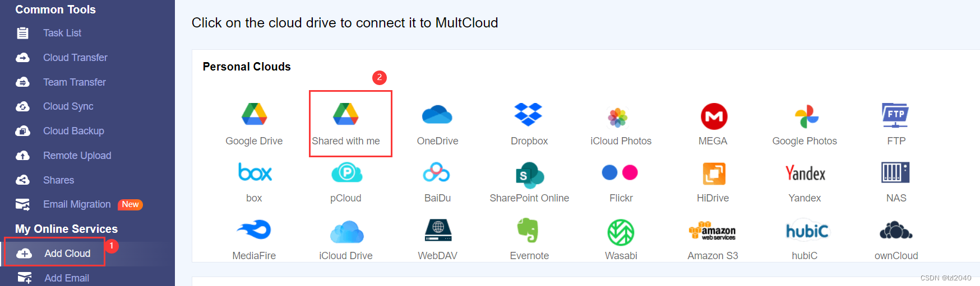
Task: Choose the FTP monitor icon
Action: [895, 116]
